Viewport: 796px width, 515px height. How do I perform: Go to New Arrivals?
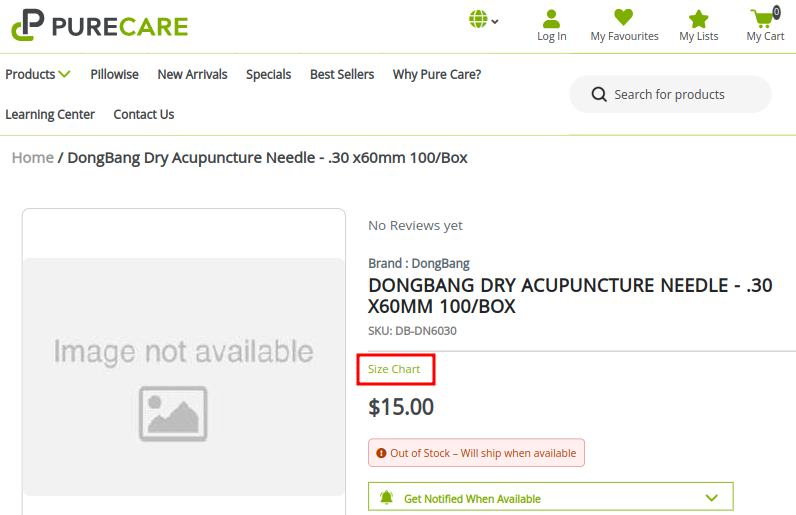coord(192,74)
